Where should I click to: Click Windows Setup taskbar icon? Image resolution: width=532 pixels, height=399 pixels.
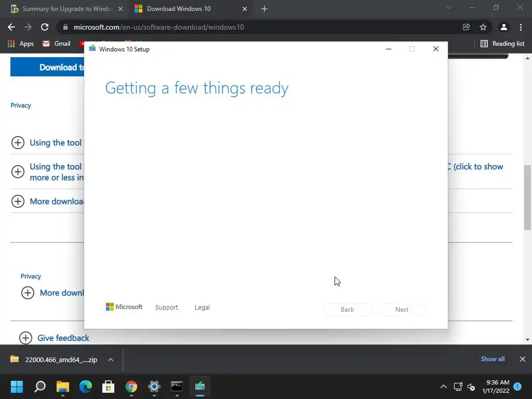(x=200, y=387)
